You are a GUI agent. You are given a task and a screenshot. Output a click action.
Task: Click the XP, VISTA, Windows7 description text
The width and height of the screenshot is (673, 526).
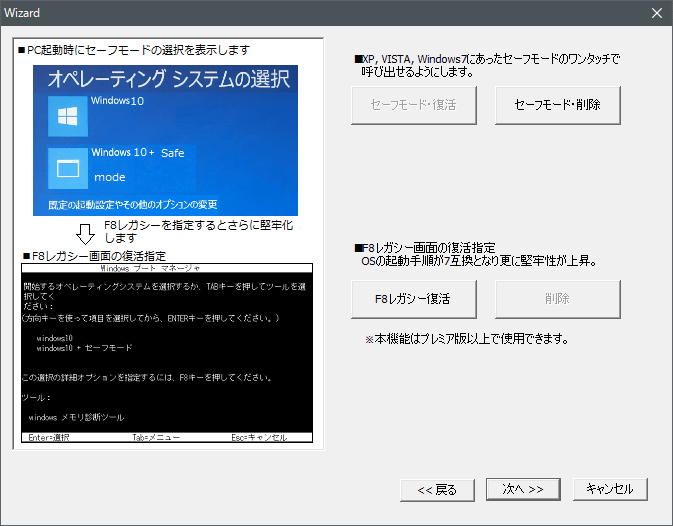(487, 65)
